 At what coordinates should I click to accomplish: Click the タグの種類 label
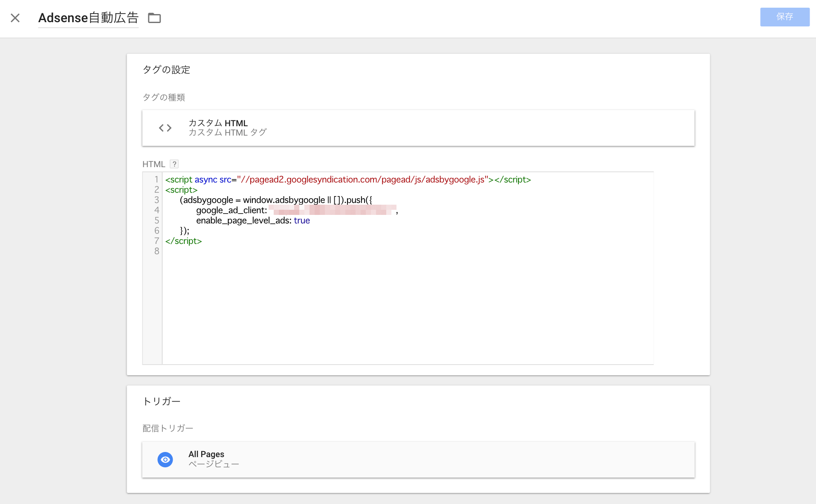coord(164,97)
